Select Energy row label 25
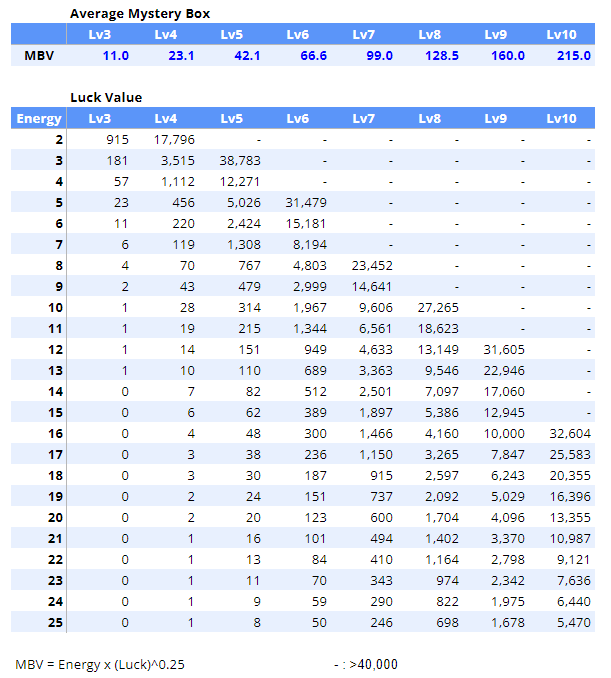 55,623
